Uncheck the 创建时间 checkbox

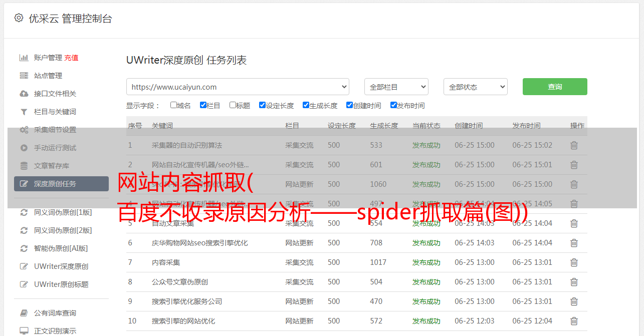[349, 105]
